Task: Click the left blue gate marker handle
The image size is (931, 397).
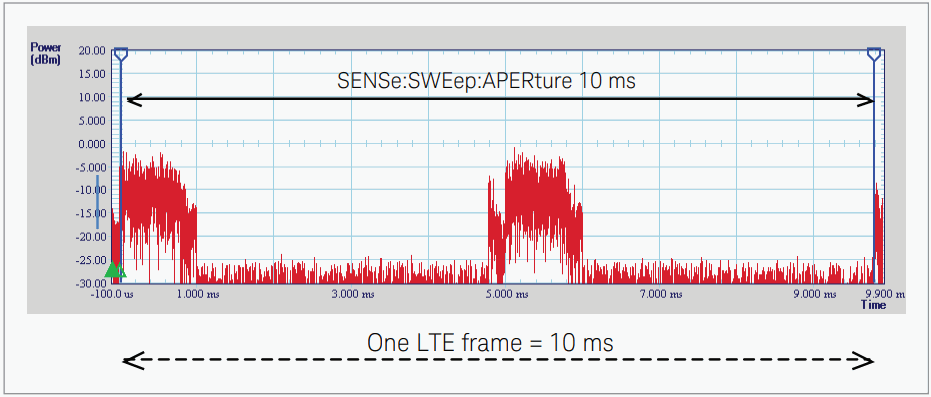Action: 121,55
